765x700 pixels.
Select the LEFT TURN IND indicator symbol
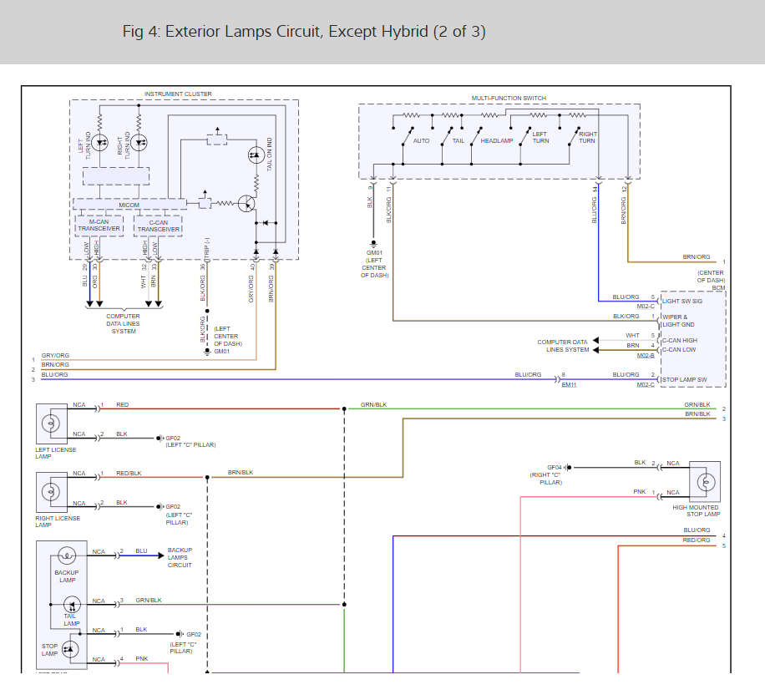[x=99, y=143]
